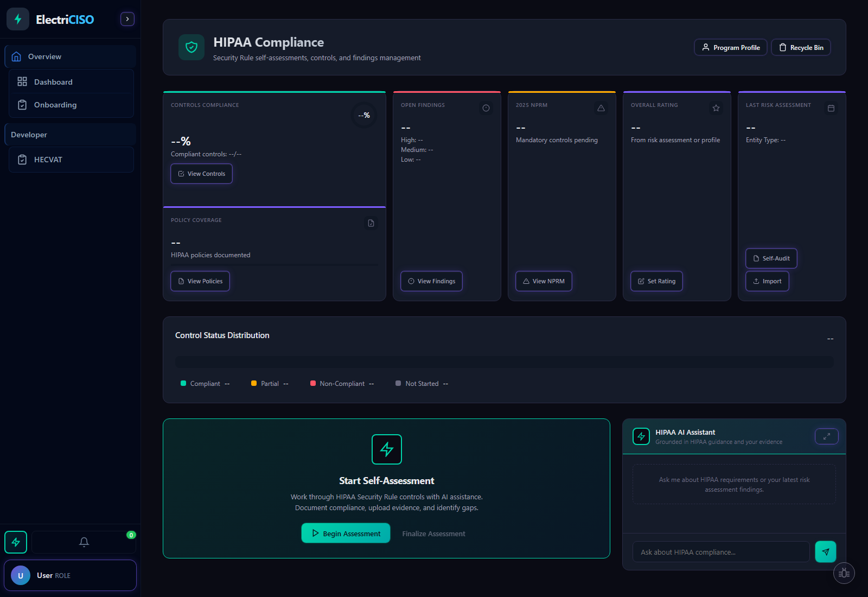This screenshot has height=597, width=868.
Task: Click the 2025 NPRM warning triangle icon
Action: (601, 108)
